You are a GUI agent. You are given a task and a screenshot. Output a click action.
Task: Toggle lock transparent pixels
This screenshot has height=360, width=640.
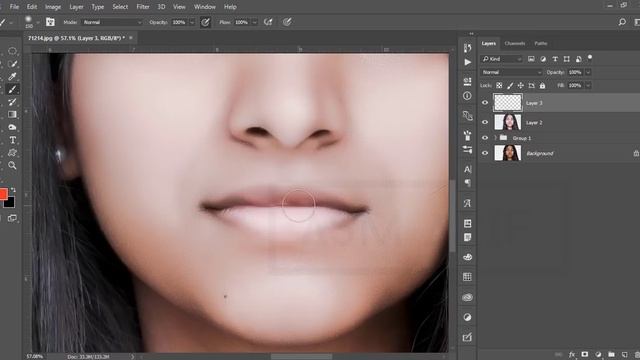tap(499, 85)
